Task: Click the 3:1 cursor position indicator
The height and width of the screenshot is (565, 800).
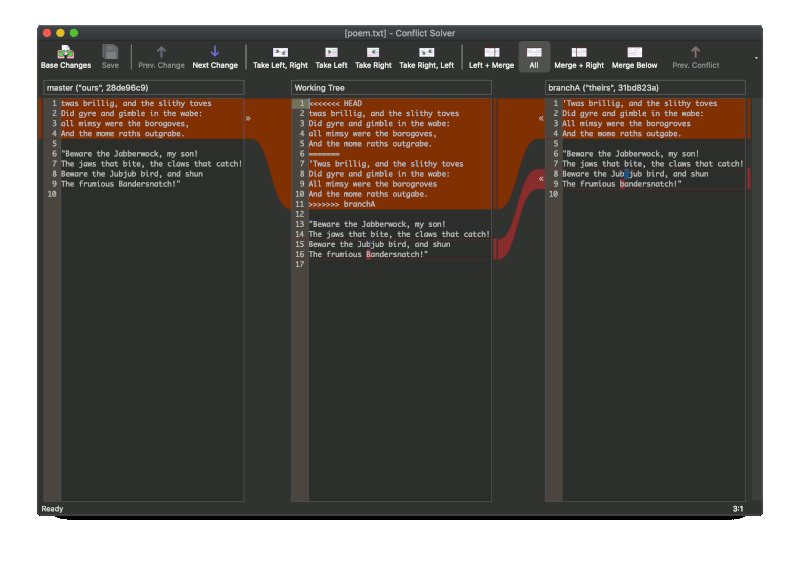Action: 738,509
